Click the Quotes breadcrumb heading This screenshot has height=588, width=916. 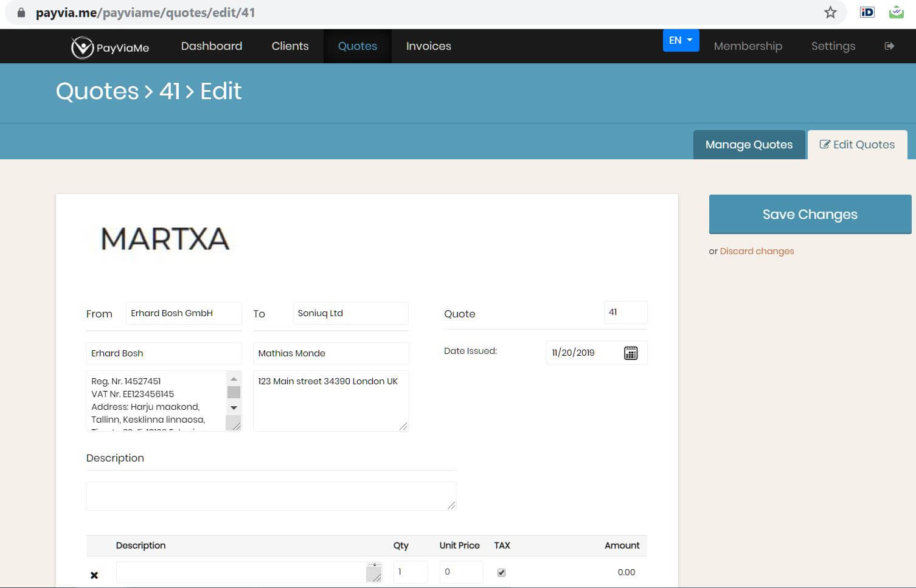click(x=97, y=91)
